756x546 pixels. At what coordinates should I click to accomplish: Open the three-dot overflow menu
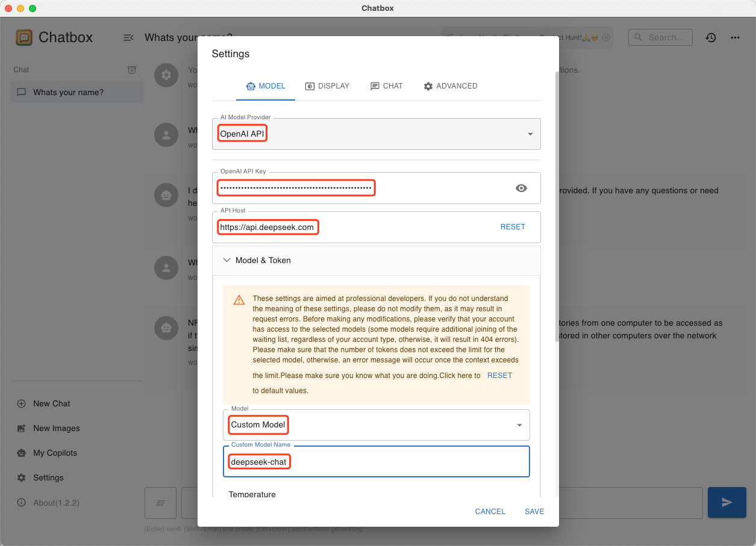point(735,37)
